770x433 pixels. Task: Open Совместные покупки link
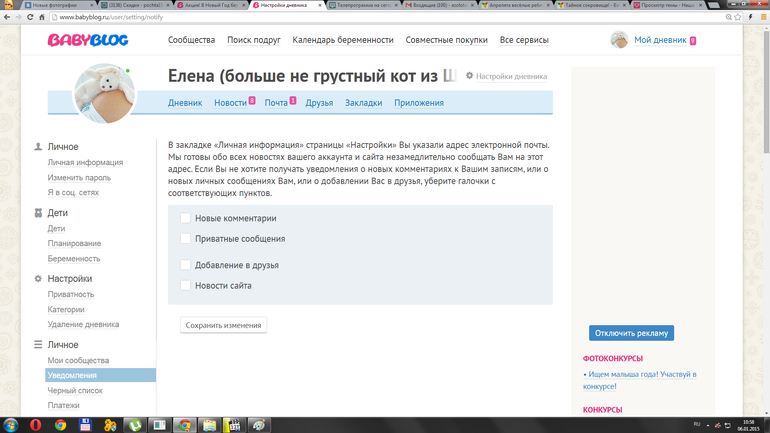[x=446, y=40]
